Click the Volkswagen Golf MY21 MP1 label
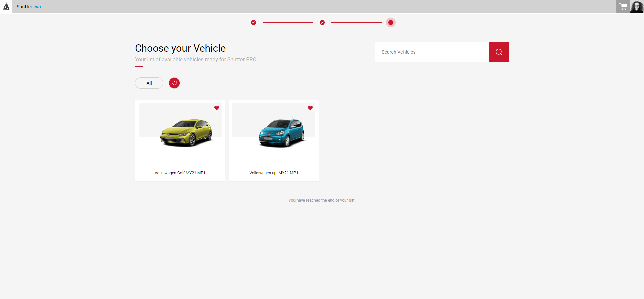Screen dimensions: 644x299 180,173
